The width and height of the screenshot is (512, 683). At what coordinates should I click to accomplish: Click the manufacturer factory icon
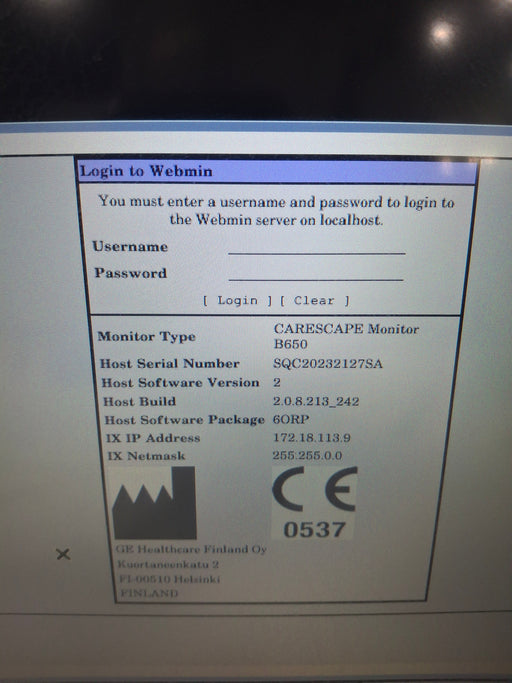tap(154, 503)
